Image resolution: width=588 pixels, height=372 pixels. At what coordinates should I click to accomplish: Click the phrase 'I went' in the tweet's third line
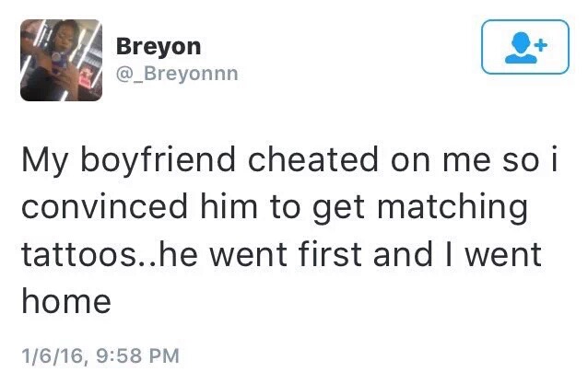(492, 253)
